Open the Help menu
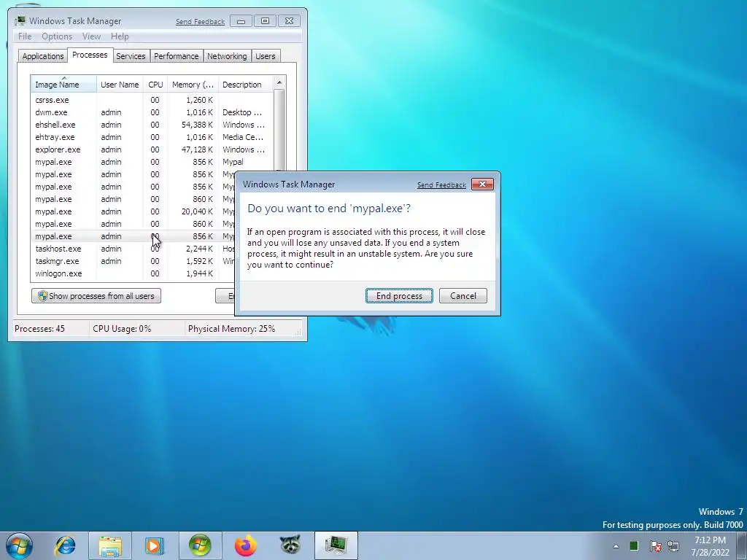747x560 pixels. (120, 36)
